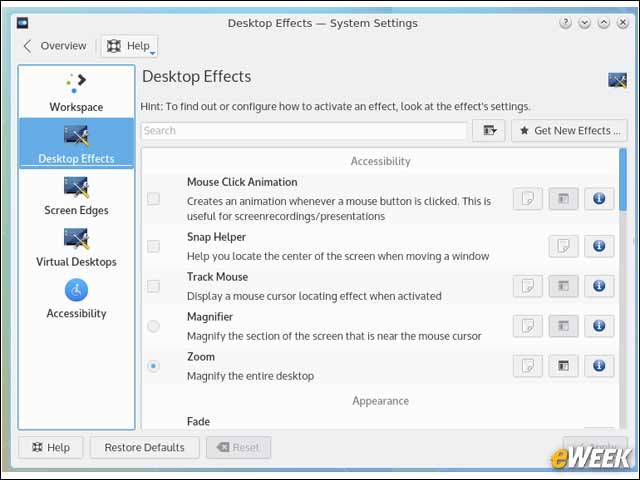
Task: Play demo video for Track Mouse
Action: (528, 286)
